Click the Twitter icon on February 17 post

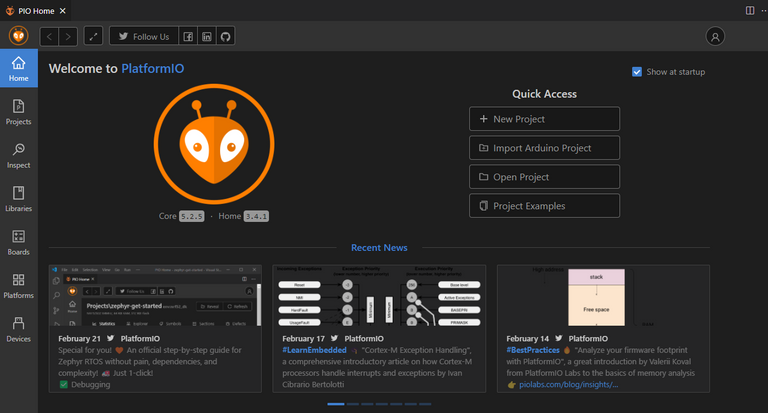click(335, 339)
